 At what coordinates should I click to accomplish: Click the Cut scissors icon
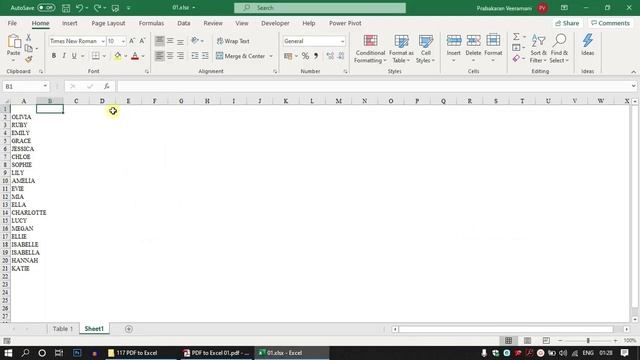pos(29,37)
